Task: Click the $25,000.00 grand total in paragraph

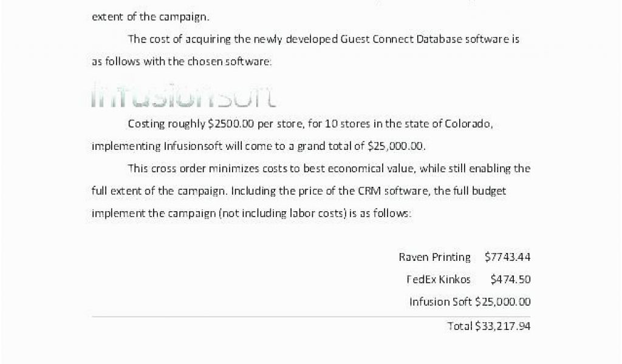Action: pos(395,146)
